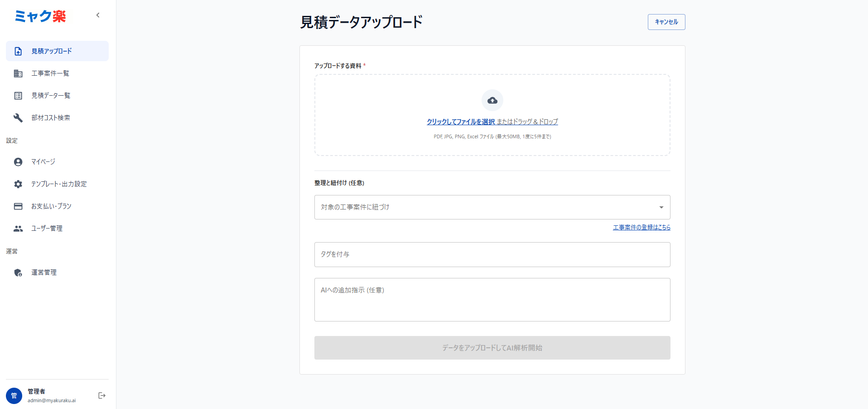The height and width of the screenshot is (409, 868).
Task: Click the logout icon beside admin email
Action: (x=102, y=395)
